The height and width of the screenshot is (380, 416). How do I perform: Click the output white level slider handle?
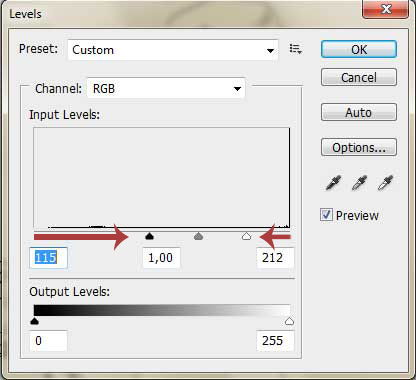pos(289,321)
